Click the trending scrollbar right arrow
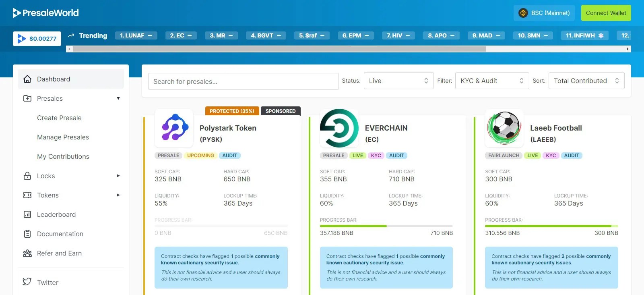This screenshot has height=295, width=644. 628,49
